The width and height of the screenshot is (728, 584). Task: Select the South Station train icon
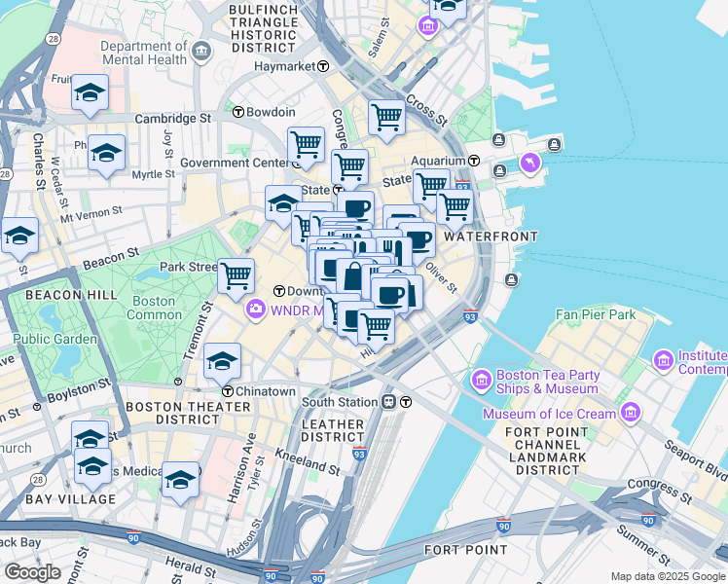[389, 402]
